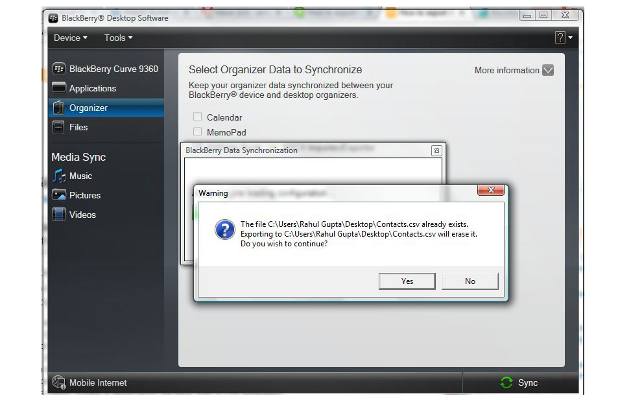The height and width of the screenshot is (400, 620).
Task: Open the Tools dropdown menu
Action: [x=118, y=38]
